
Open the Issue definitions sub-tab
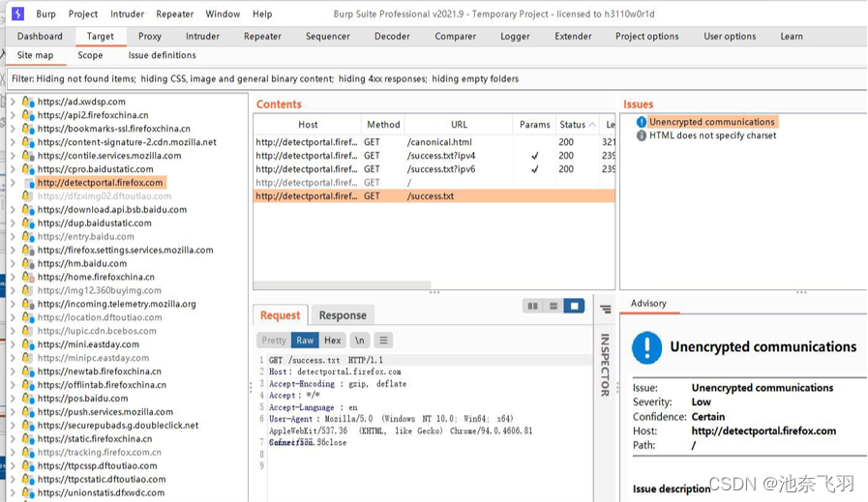[x=163, y=55]
